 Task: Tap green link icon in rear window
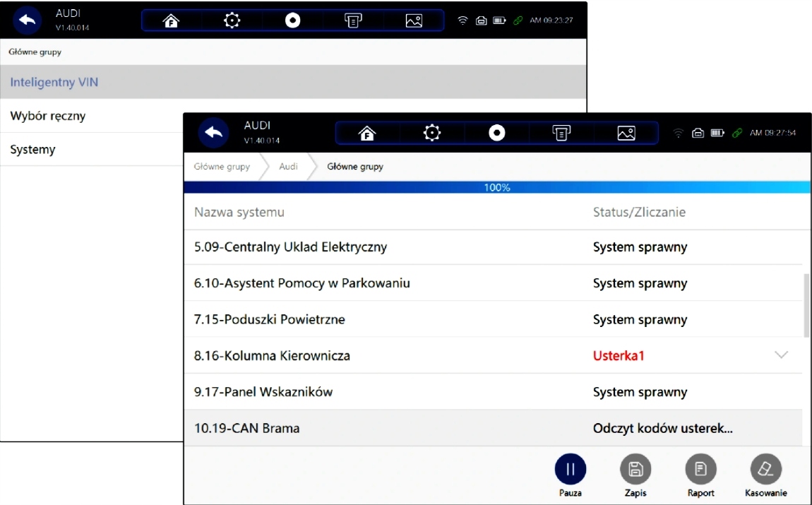click(x=518, y=20)
